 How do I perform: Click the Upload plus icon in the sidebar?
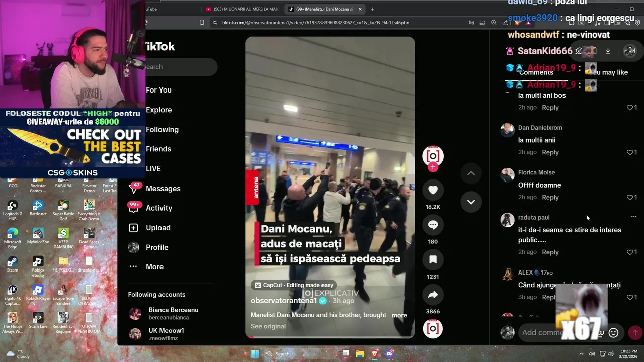tap(133, 228)
